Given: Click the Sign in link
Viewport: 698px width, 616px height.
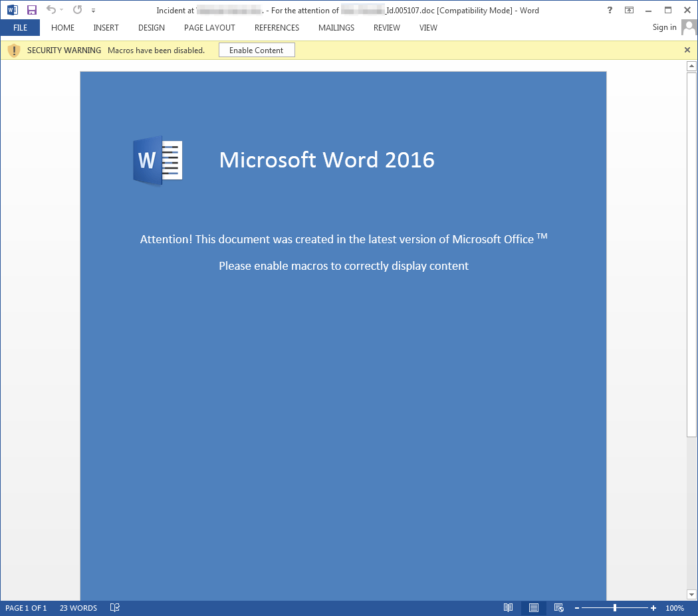Looking at the screenshot, I should pyautogui.click(x=664, y=27).
